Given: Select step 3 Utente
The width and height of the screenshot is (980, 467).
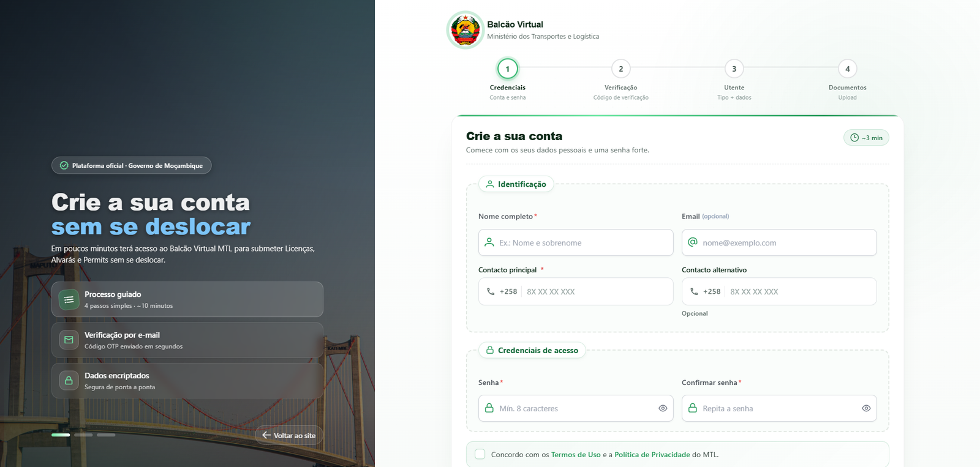Looking at the screenshot, I should (734, 69).
